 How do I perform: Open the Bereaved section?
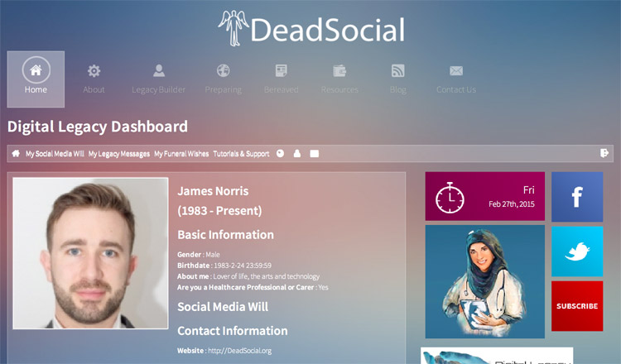point(282,90)
